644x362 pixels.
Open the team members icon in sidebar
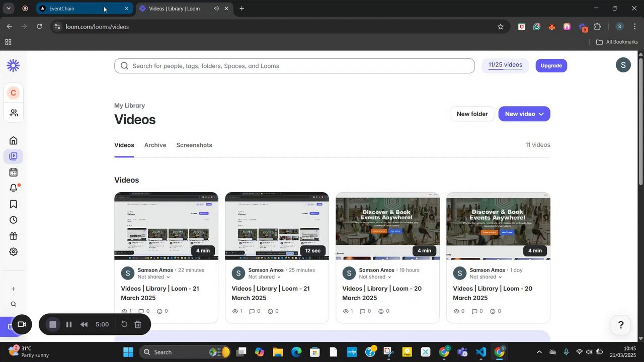point(14,113)
